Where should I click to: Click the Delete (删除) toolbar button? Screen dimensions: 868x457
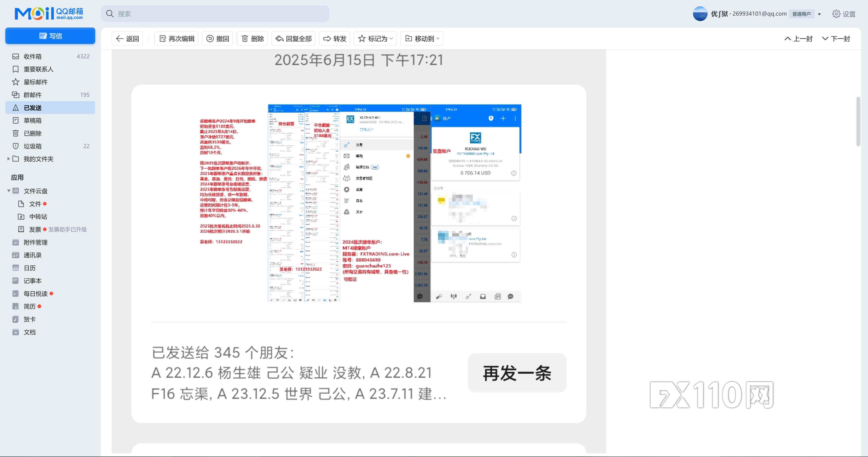pos(252,38)
